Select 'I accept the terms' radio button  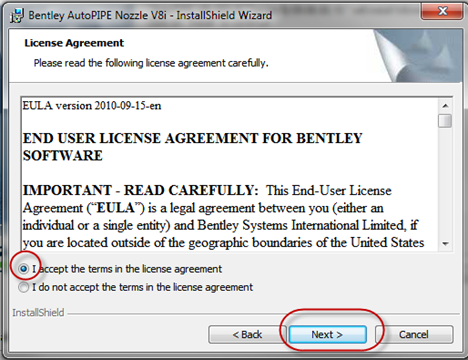tap(24, 269)
